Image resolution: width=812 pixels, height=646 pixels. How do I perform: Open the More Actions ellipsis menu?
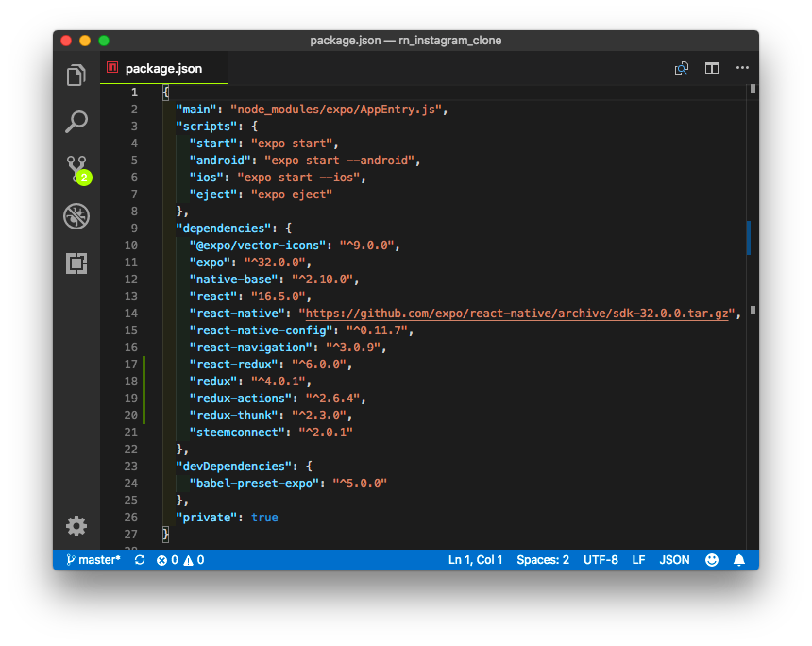click(742, 68)
